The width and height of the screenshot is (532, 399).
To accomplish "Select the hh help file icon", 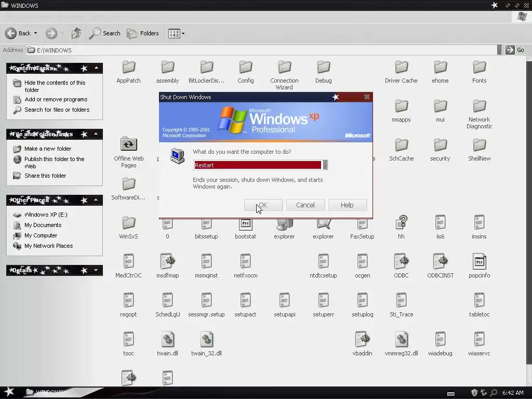I will (401, 228).
